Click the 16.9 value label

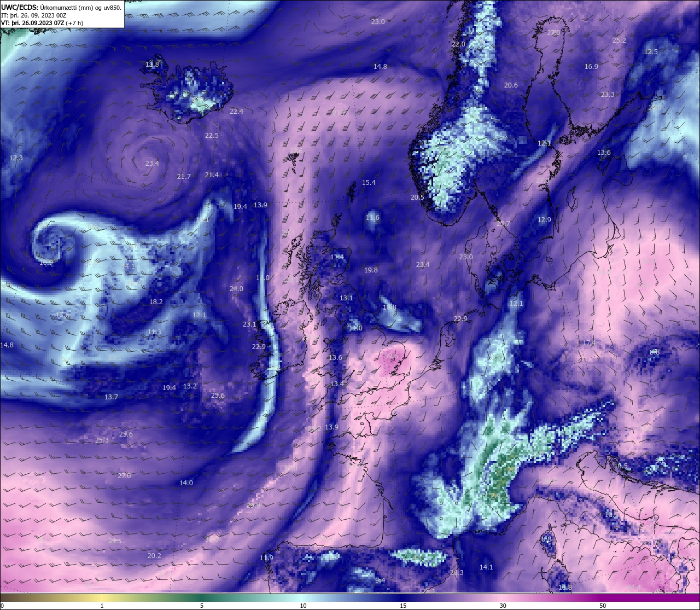tap(591, 67)
